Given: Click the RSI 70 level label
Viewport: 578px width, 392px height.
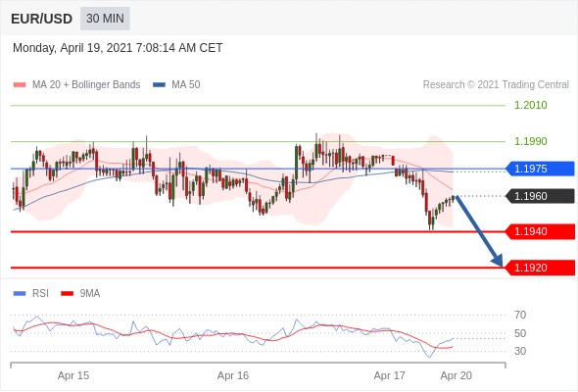Looking at the screenshot, I should pos(520,315).
